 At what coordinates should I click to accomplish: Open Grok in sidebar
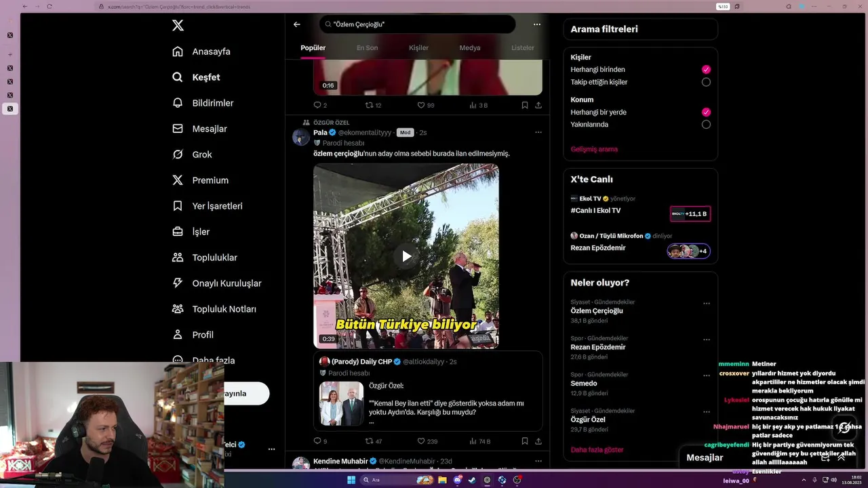point(193,155)
